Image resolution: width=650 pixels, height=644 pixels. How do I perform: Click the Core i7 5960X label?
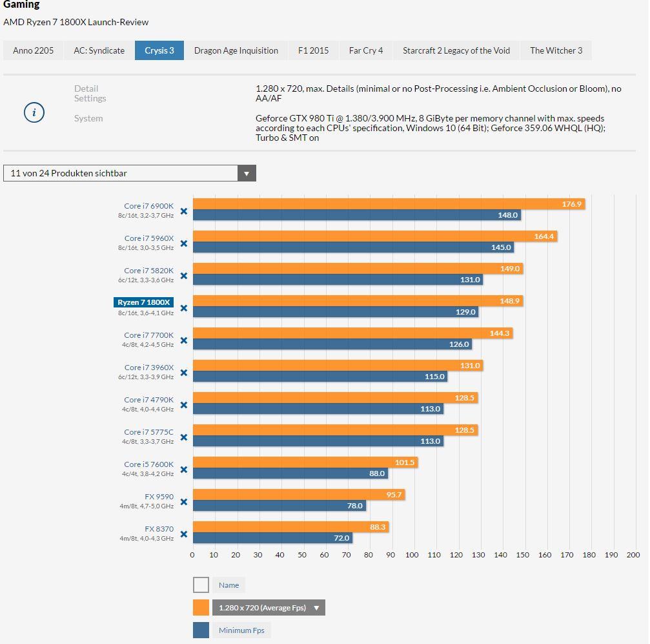point(149,238)
